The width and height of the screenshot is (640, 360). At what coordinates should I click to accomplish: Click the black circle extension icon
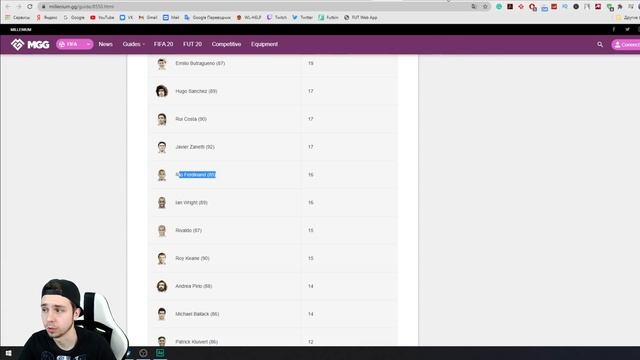(x=576, y=7)
